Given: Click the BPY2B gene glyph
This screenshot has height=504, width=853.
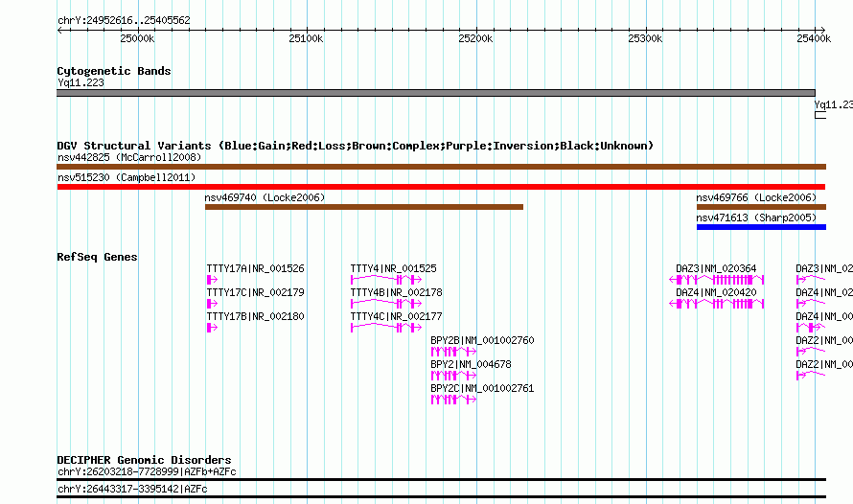Looking at the screenshot, I should [x=453, y=352].
